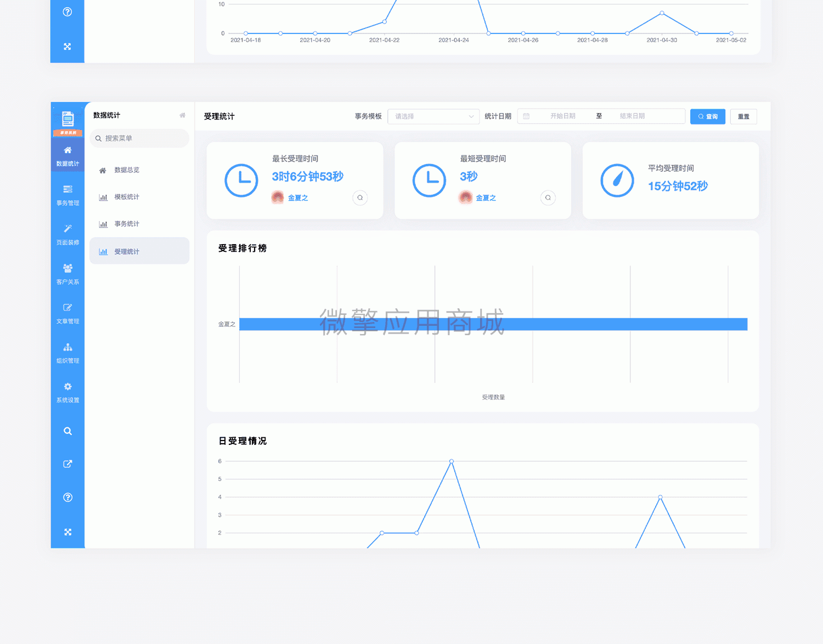This screenshot has height=644, width=823.
Task: Click the gauge icon in 平均受理时间 card
Action: coord(617,180)
